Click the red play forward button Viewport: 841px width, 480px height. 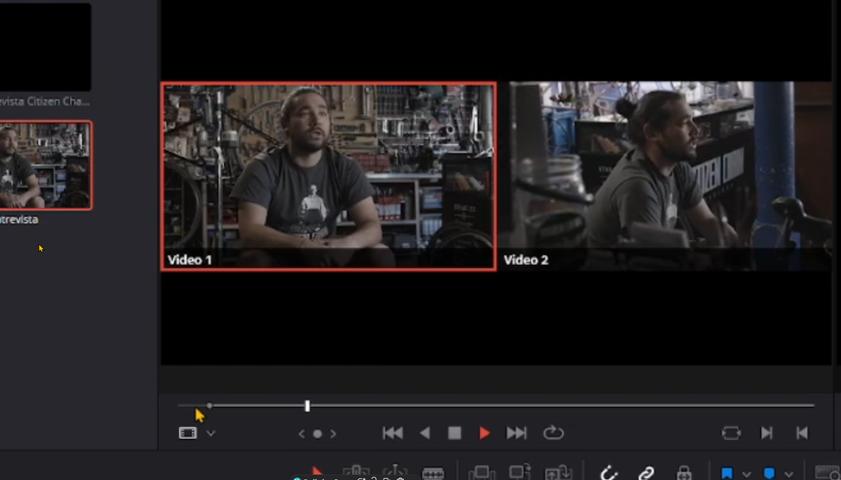pyautogui.click(x=485, y=433)
